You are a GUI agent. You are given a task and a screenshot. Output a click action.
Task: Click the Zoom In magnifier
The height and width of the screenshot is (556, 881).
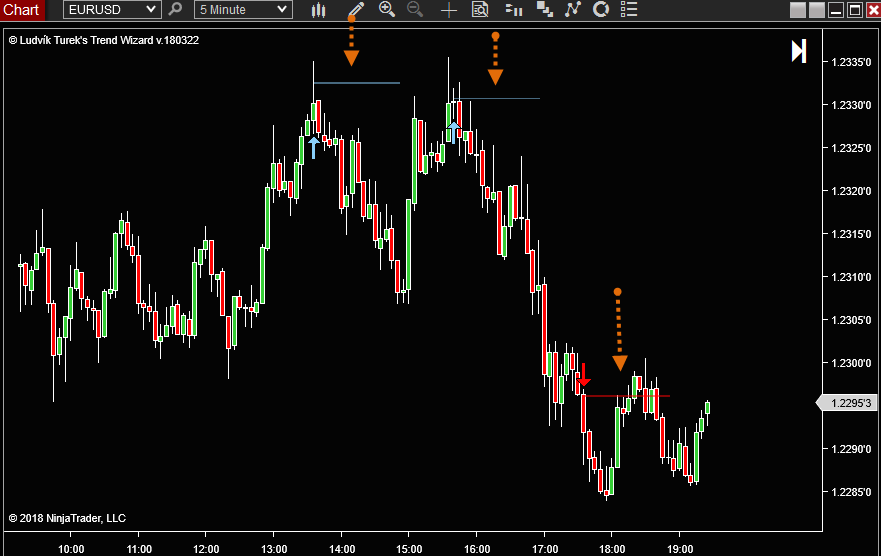point(387,10)
